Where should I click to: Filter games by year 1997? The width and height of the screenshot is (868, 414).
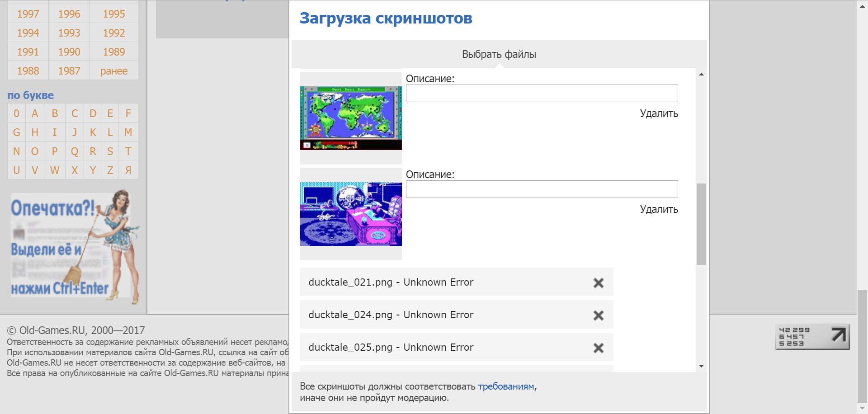tap(28, 14)
